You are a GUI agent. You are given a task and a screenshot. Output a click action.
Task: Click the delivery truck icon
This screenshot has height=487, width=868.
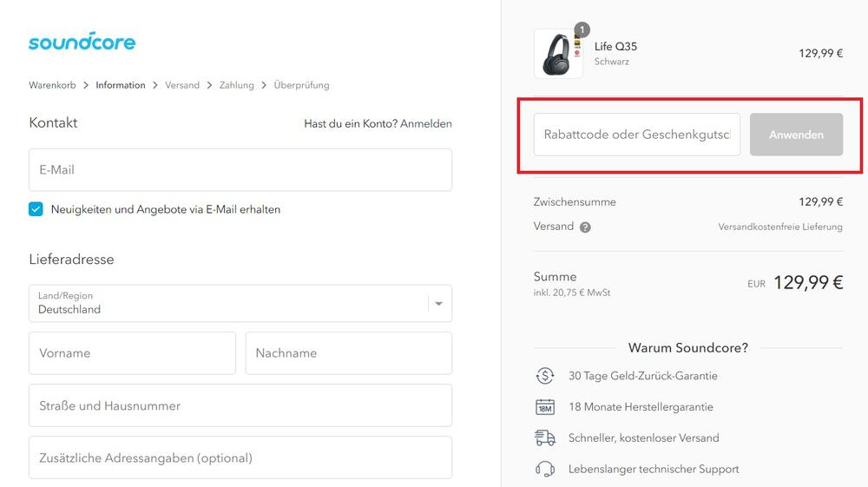tap(545, 438)
